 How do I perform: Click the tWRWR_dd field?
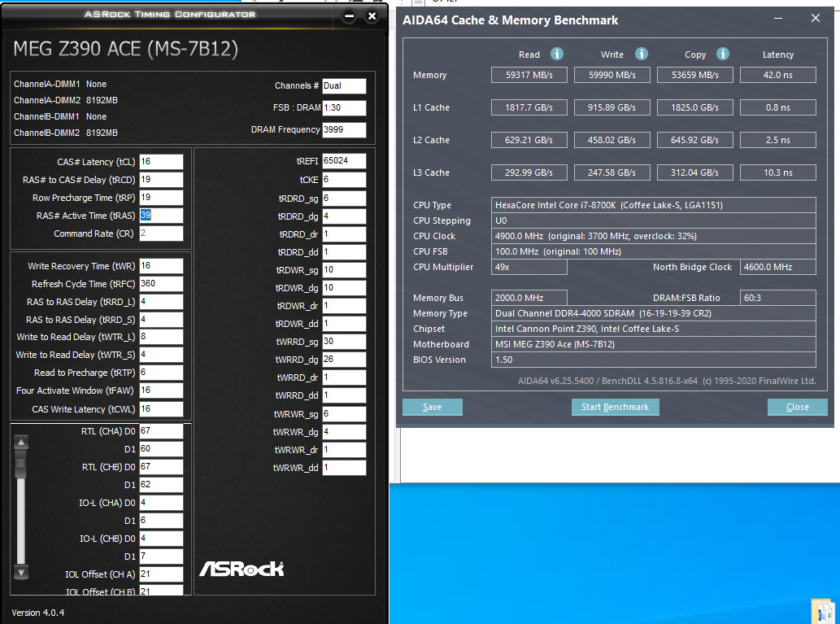point(344,468)
